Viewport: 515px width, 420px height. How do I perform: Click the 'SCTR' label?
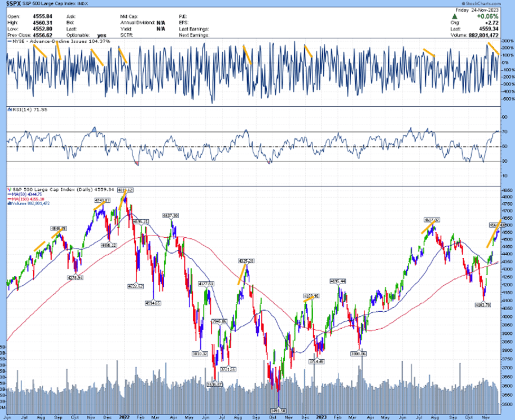pos(126,35)
